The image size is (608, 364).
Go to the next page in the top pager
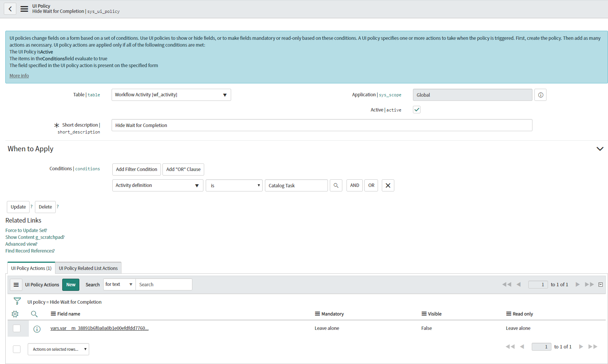pos(577,284)
